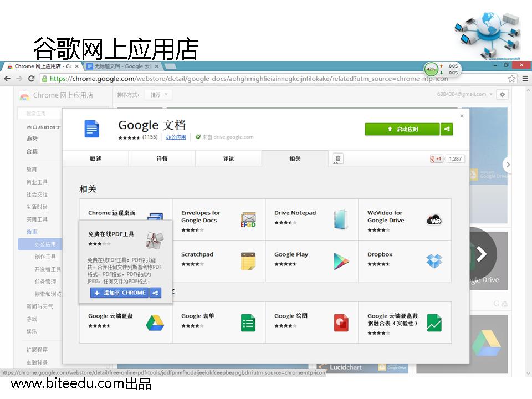Select 游戏 category in sidebar
The height and width of the screenshot is (399, 532).
[32, 319]
